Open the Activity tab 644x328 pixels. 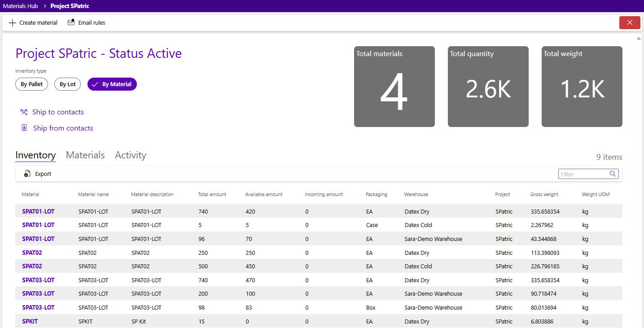(x=131, y=155)
